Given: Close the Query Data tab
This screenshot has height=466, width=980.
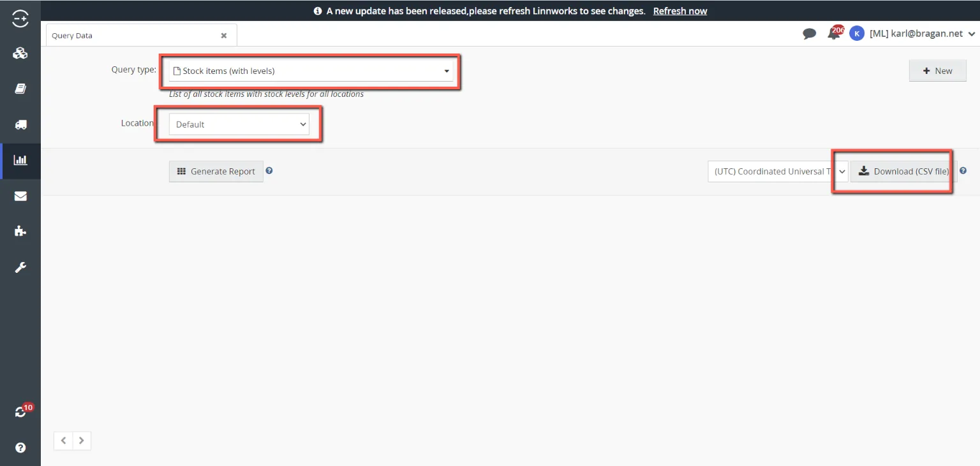Looking at the screenshot, I should pyautogui.click(x=224, y=36).
